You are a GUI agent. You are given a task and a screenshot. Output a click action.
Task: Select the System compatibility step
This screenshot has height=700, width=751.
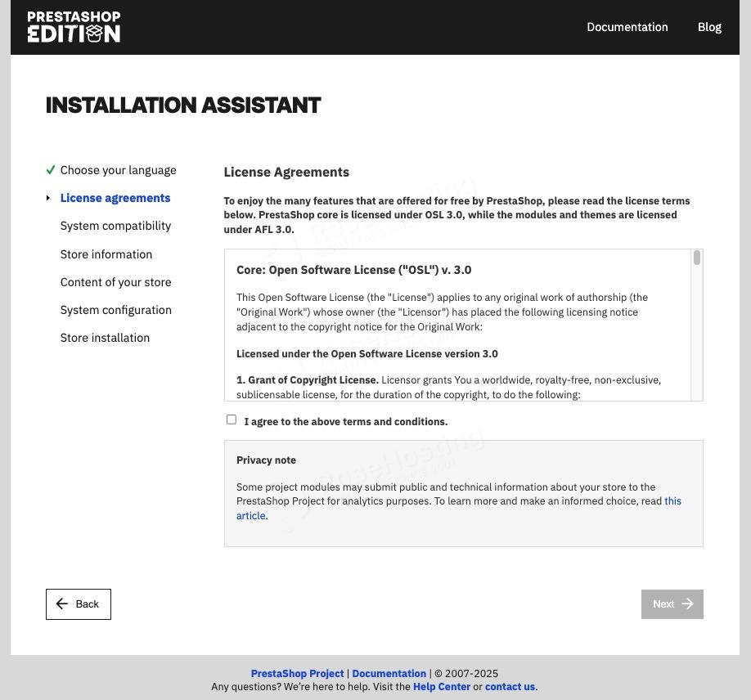[x=115, y=226]
